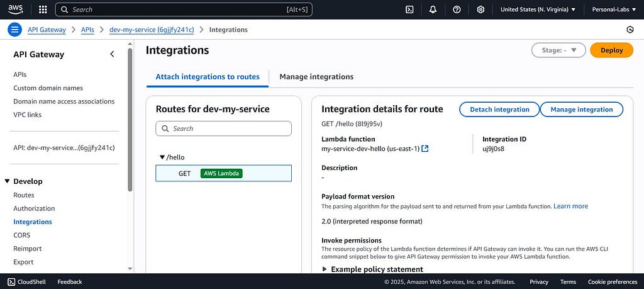Open Privacy footer link
644x289 pixels.
coord(539,281)
